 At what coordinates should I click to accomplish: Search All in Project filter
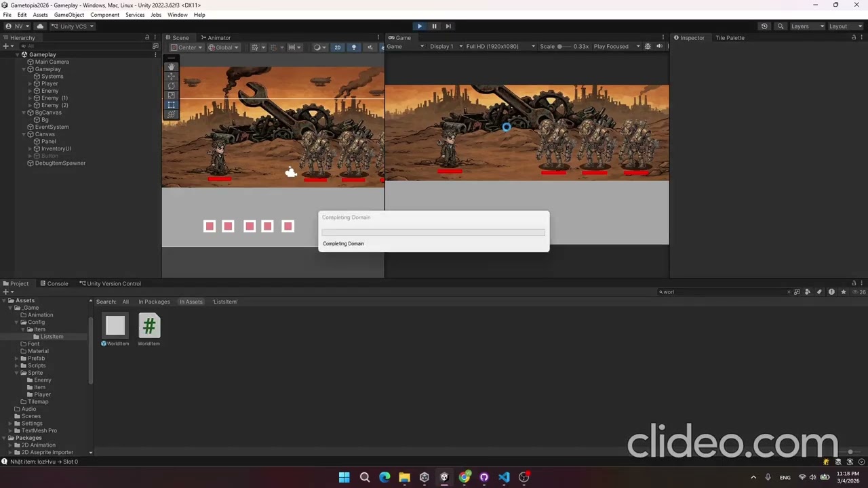coord(125,302)
